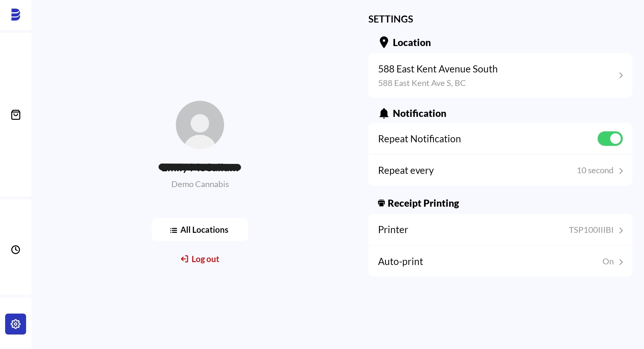Toggle the Repeat Notification switch off

click(610, 139)
